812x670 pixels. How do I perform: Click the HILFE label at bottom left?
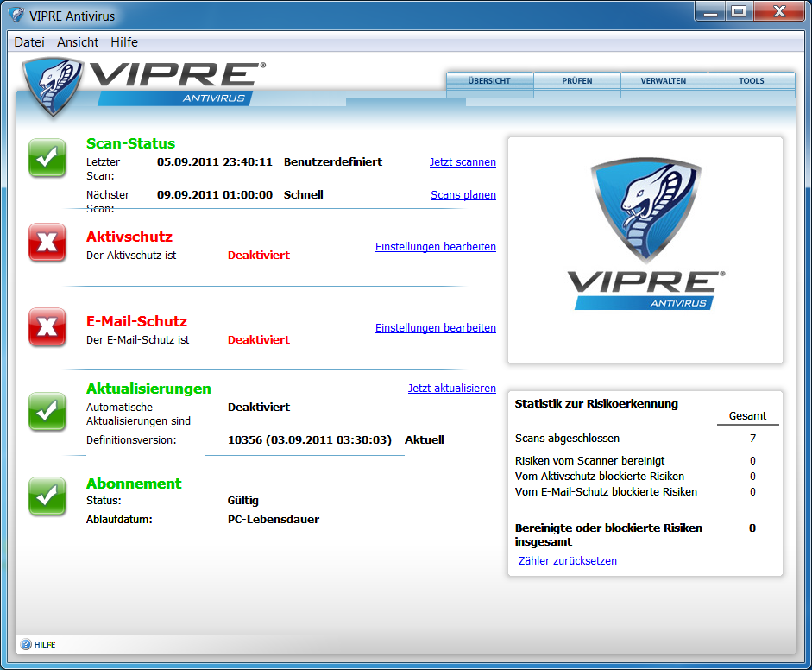click(45, 645)
